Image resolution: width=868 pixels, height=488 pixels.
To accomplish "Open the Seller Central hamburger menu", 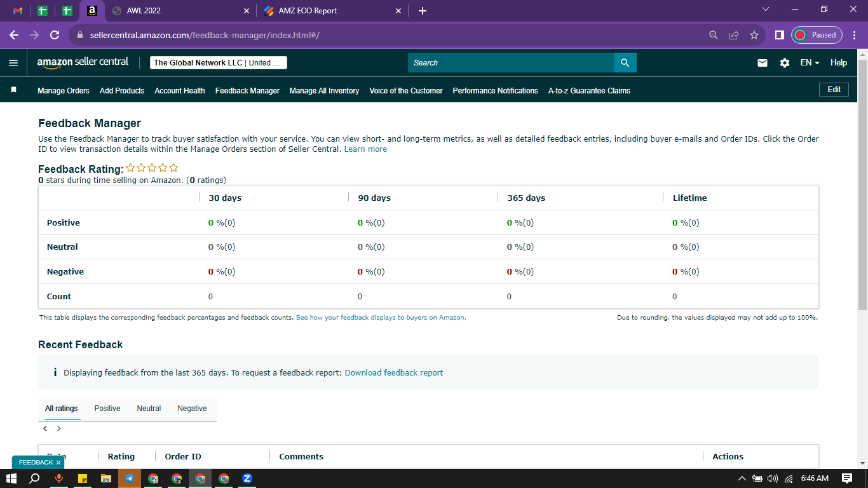I will [x=13, y=63].
